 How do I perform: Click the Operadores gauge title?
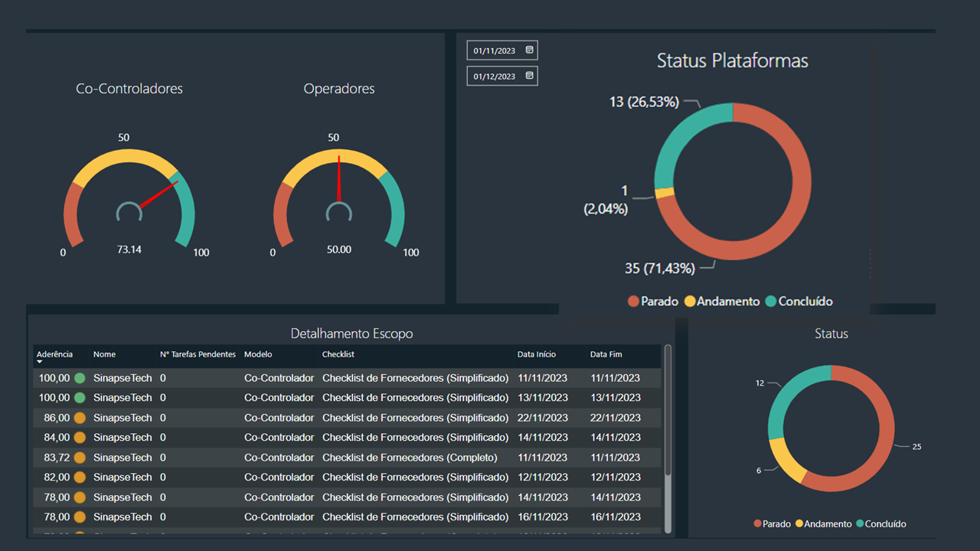point(339,89)
